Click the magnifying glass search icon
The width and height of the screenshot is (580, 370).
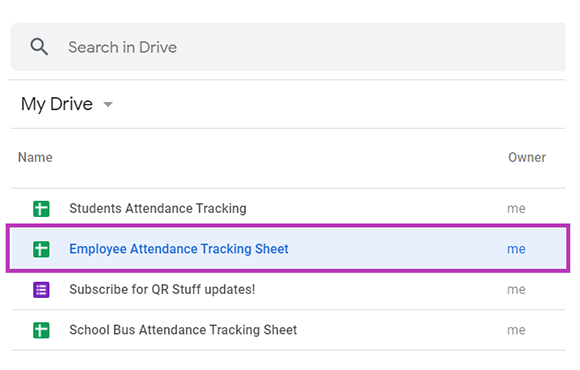point(39,47)
